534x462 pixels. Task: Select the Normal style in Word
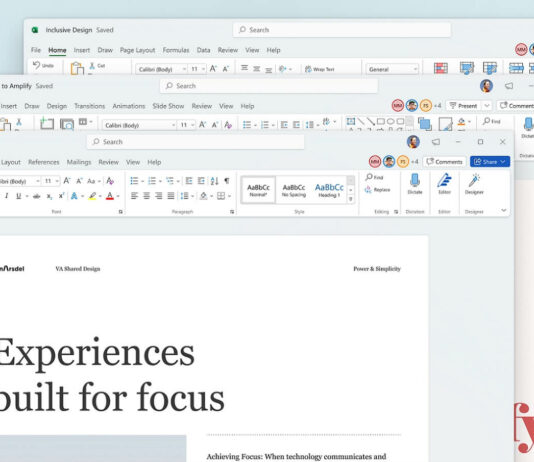point(258,190)
